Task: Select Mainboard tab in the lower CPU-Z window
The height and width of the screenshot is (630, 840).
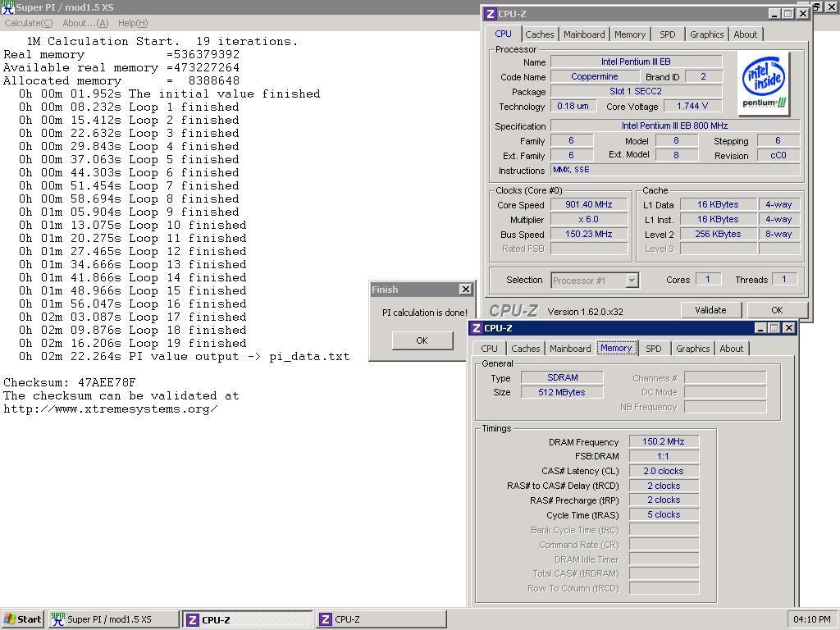Action: [x=570, y=348]
